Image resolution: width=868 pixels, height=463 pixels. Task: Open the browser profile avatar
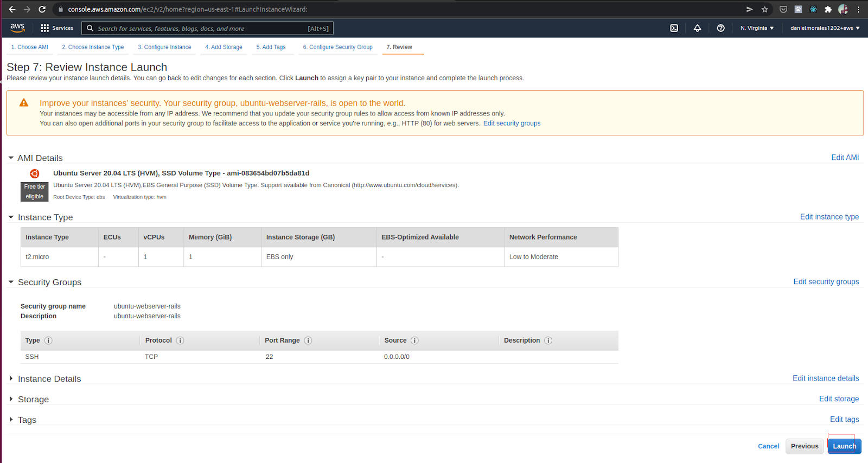click(843, 9)
